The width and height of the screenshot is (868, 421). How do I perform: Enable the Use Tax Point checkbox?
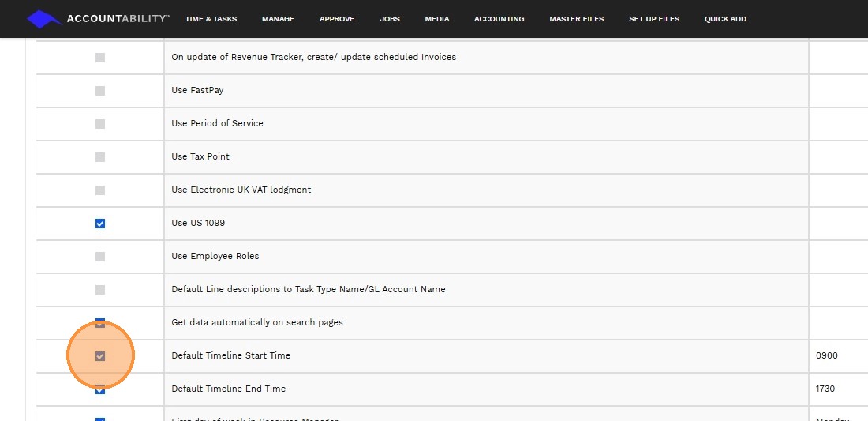(100, 157)
